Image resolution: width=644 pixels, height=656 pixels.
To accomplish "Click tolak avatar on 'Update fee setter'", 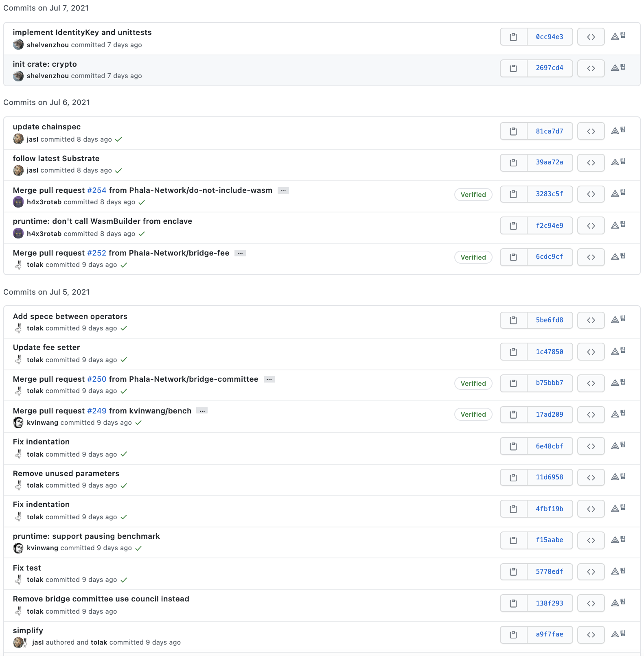I will pos(18,360).
